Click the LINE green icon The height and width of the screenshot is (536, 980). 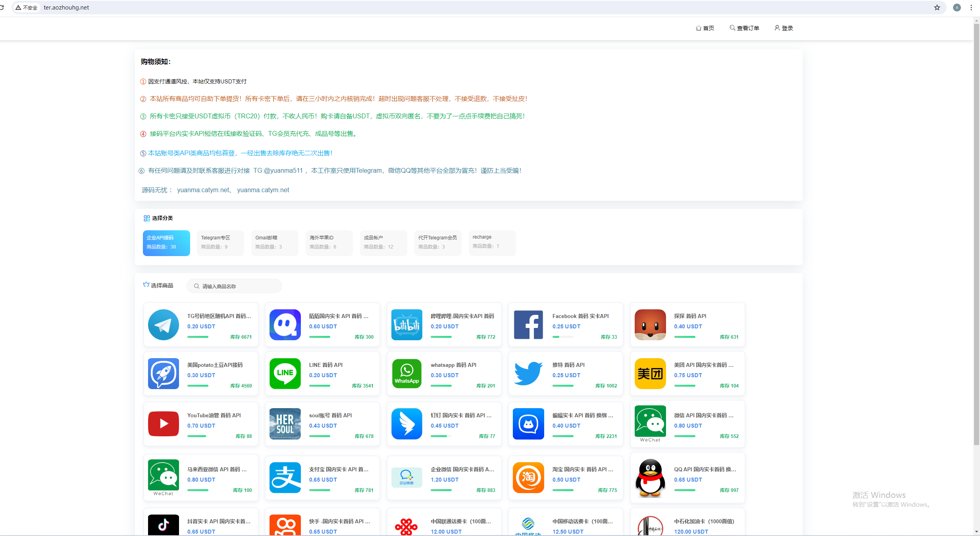click(x=285, y=374)
